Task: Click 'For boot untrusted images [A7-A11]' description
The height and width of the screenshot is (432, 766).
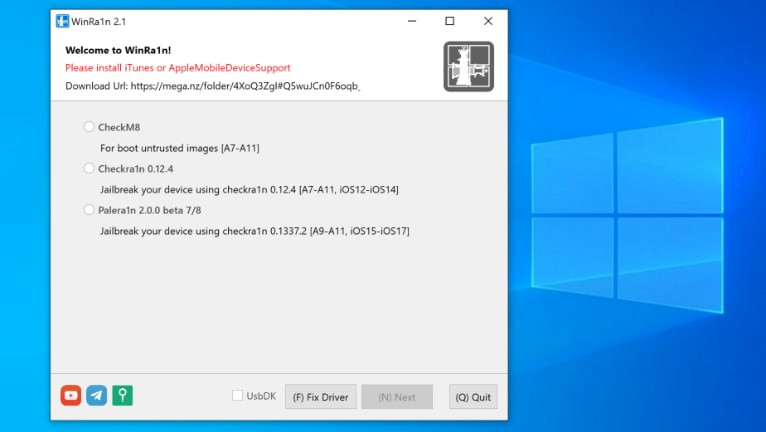Action: pos(180,148)
